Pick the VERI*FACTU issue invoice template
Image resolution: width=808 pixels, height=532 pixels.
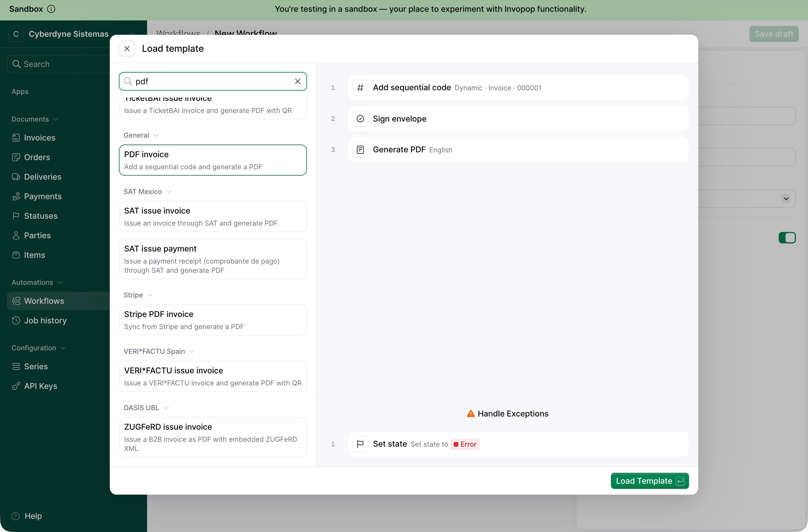[x=213, y=376]
